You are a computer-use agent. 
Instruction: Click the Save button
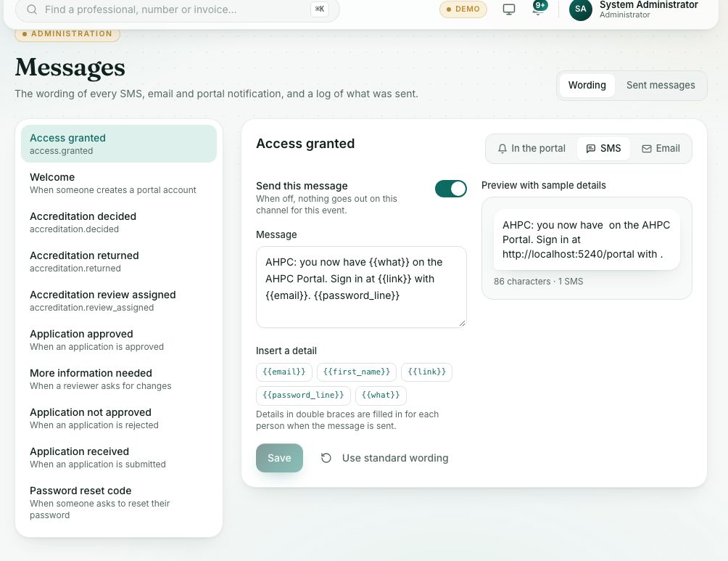point(279,458)
